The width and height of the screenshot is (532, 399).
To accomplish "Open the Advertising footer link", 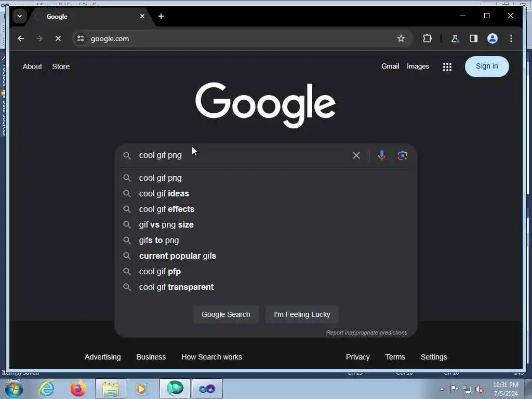I will (103, 357).
